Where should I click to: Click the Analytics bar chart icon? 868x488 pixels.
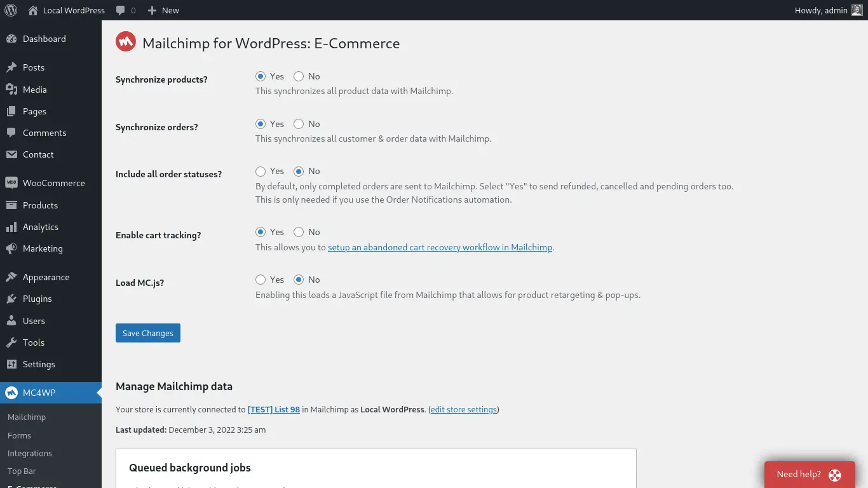[11, 227]
